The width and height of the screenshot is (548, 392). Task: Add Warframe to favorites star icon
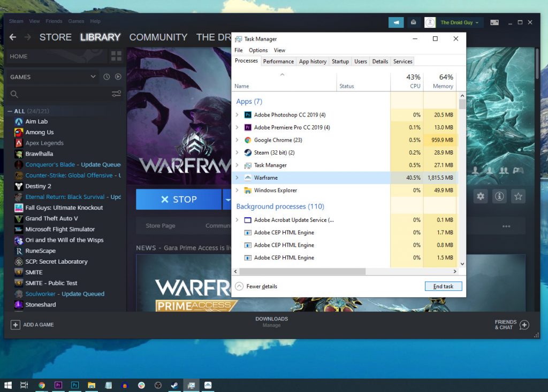tap(518, 196)
